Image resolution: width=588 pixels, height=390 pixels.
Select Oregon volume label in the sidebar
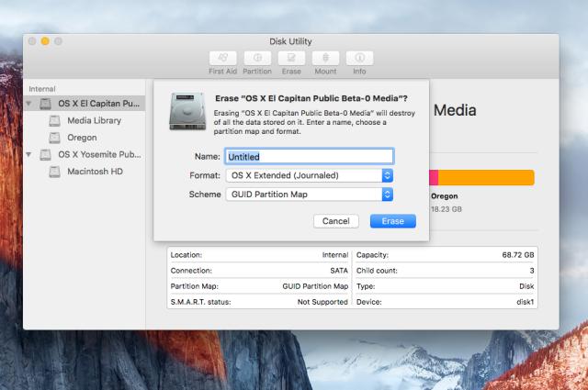(82, 138)
